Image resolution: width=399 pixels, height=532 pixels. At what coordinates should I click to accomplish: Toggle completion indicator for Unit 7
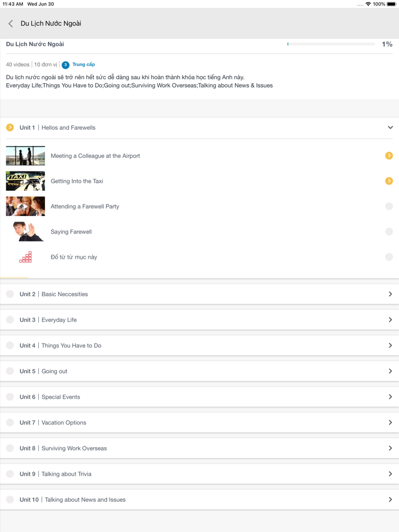click(x=10, y=422)
